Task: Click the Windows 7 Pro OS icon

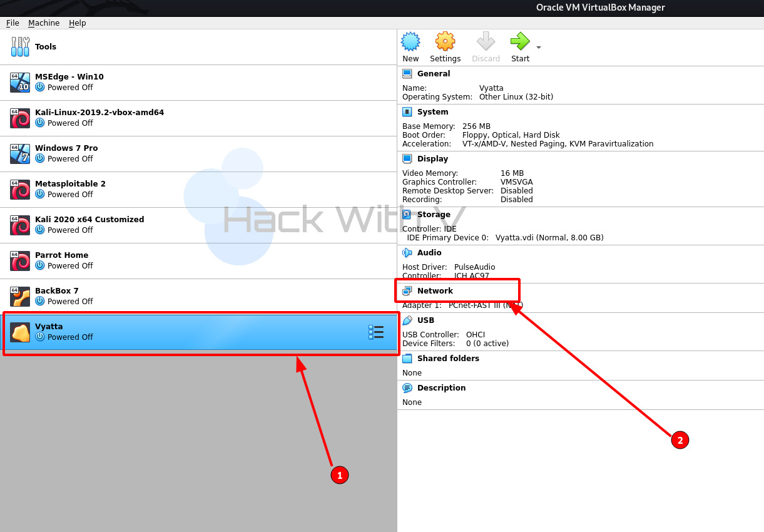Action: (x=20, y=154)
